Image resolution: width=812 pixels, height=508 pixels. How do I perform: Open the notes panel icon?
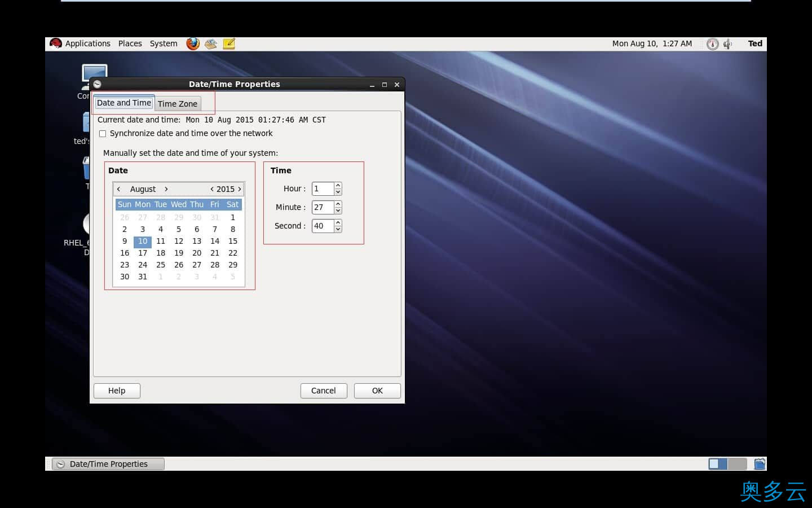tap(229, 43)
